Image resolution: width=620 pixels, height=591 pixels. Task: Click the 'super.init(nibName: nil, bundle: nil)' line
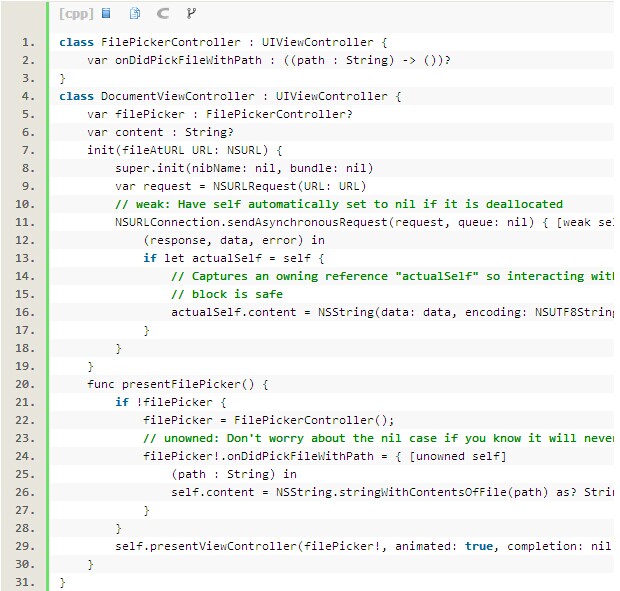coord(243,168)
